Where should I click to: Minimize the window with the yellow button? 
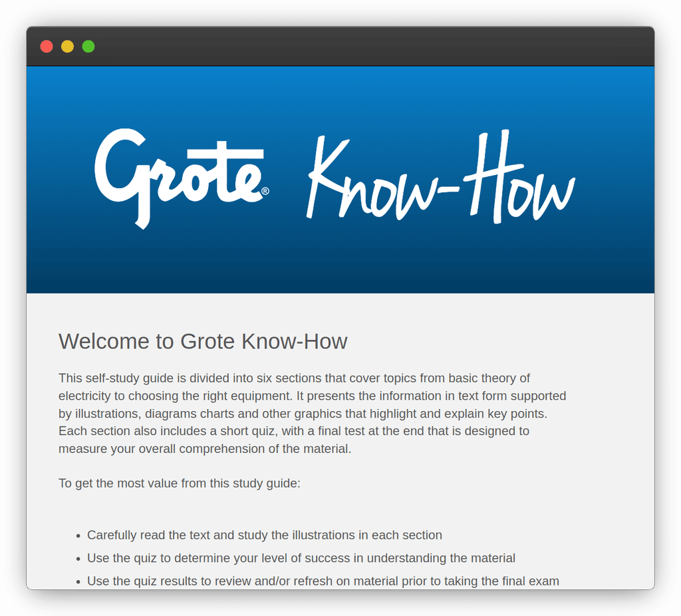[x=67, y=47]
